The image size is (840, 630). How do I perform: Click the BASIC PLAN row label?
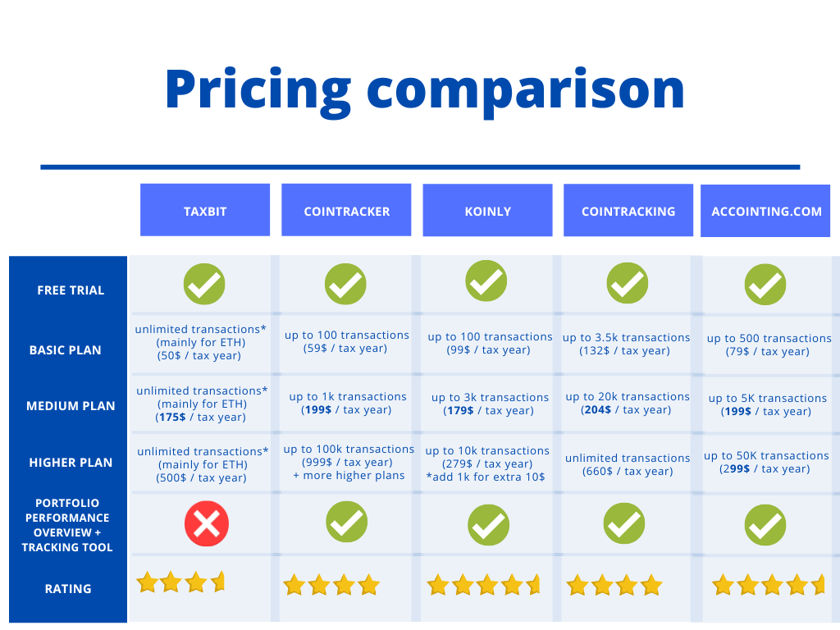tap(66, 350)
